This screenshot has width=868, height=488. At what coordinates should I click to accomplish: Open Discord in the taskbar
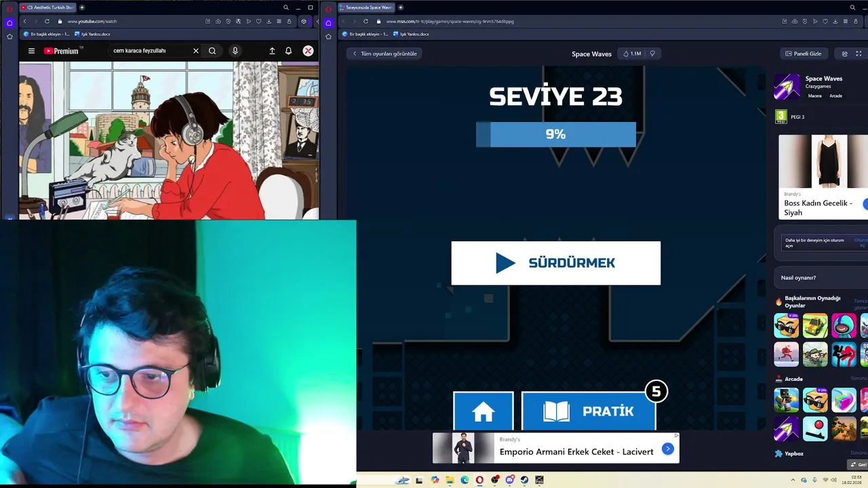click(x=509, y=480)
